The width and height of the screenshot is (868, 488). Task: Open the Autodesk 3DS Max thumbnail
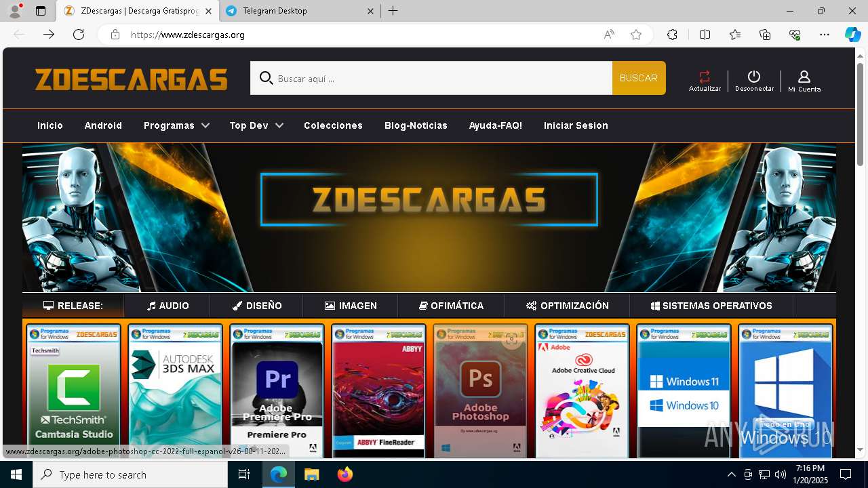coord(175,392)
